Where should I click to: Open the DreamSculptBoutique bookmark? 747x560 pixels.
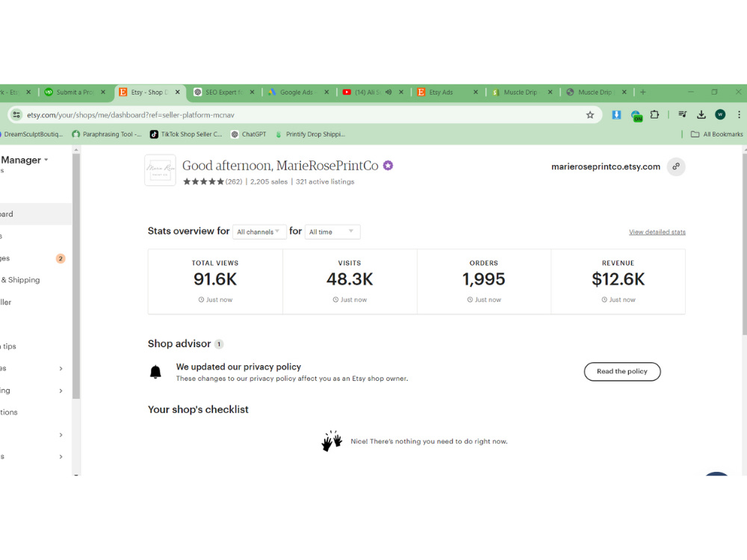(x=31, y=134)
